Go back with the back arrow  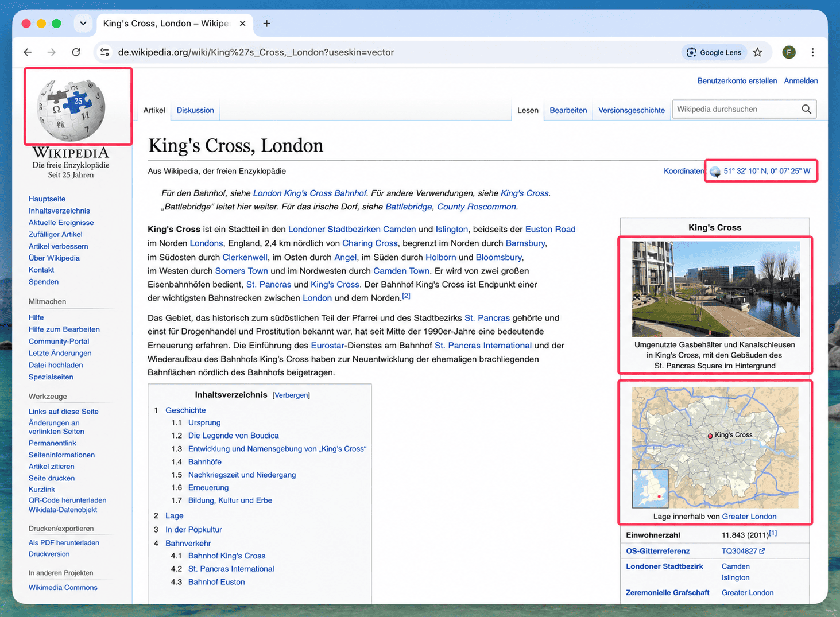tap(28, 52)
